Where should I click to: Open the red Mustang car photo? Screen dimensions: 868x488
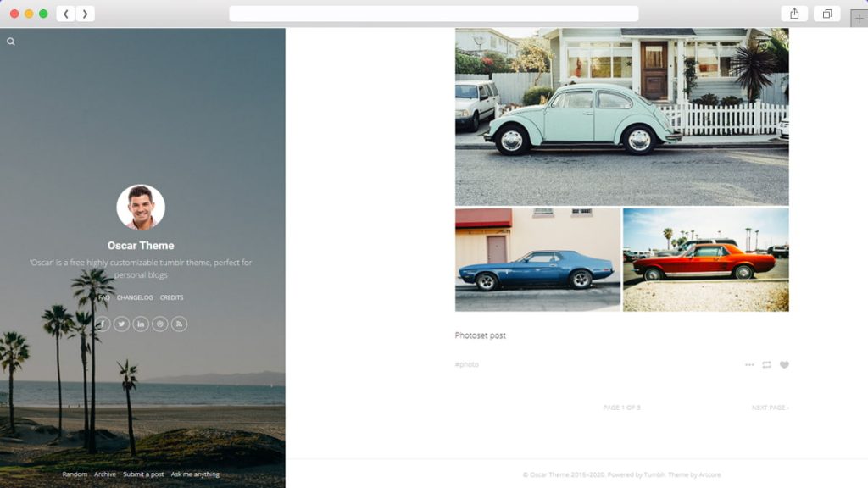[x=706, y=259]
